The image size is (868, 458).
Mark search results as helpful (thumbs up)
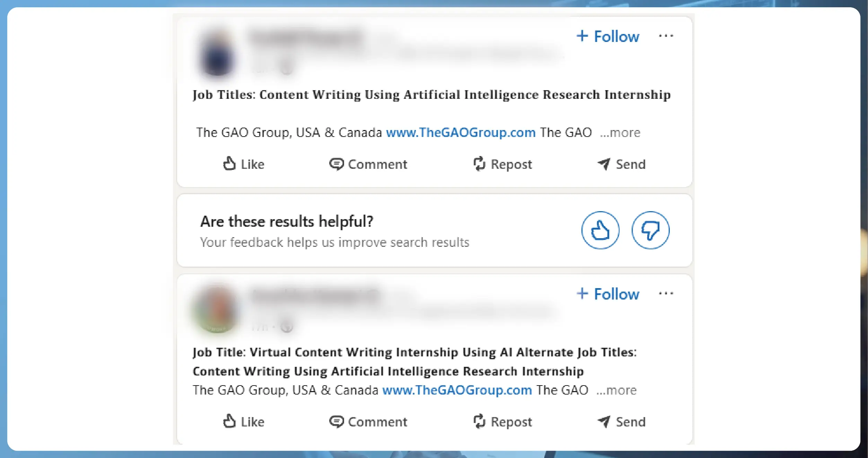click(x=600, y=230)
